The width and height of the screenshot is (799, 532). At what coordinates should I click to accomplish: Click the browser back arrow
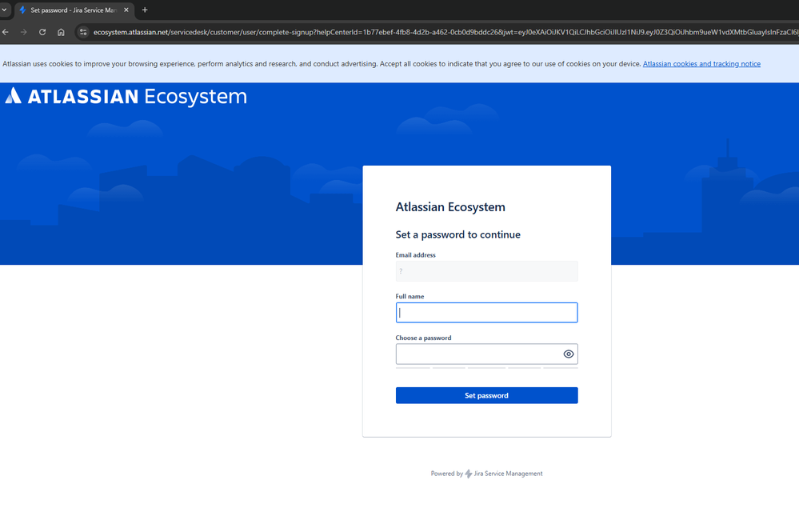6,32
